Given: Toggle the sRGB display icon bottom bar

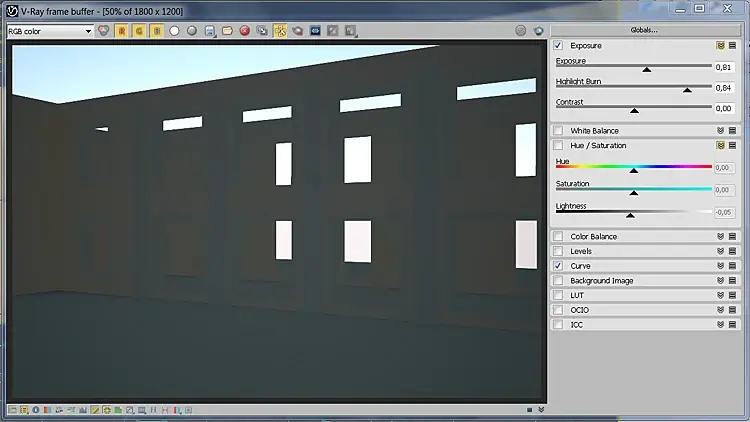Looking at the screenshot, I should [106, 410].
